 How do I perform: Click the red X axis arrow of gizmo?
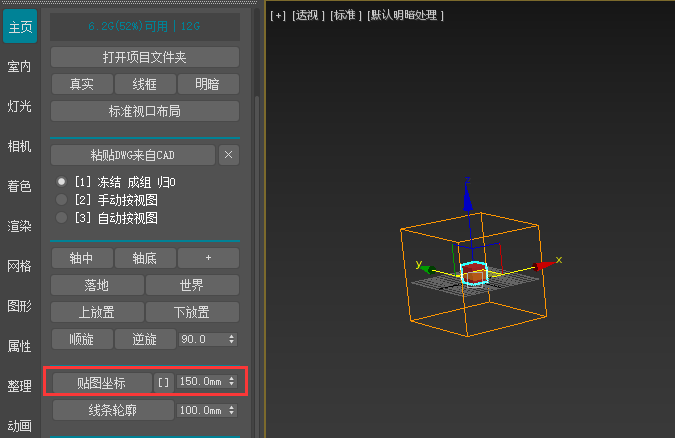coord(544,265)
